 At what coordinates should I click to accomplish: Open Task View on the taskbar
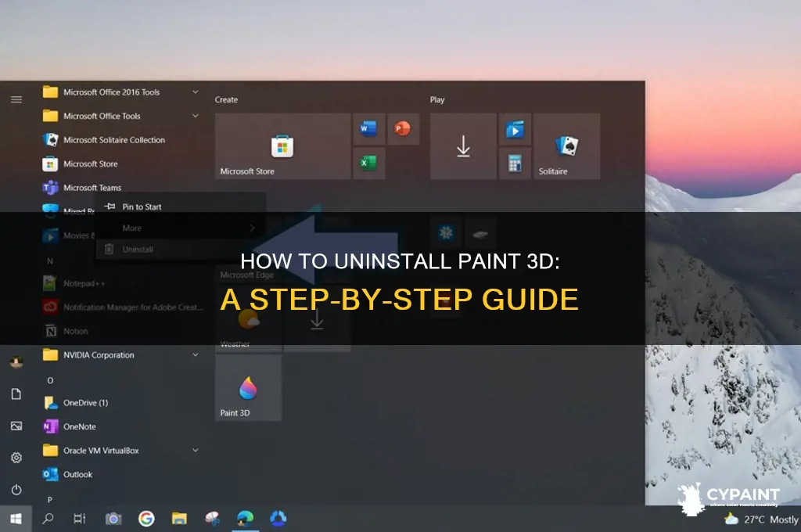[x=80, y=519]
